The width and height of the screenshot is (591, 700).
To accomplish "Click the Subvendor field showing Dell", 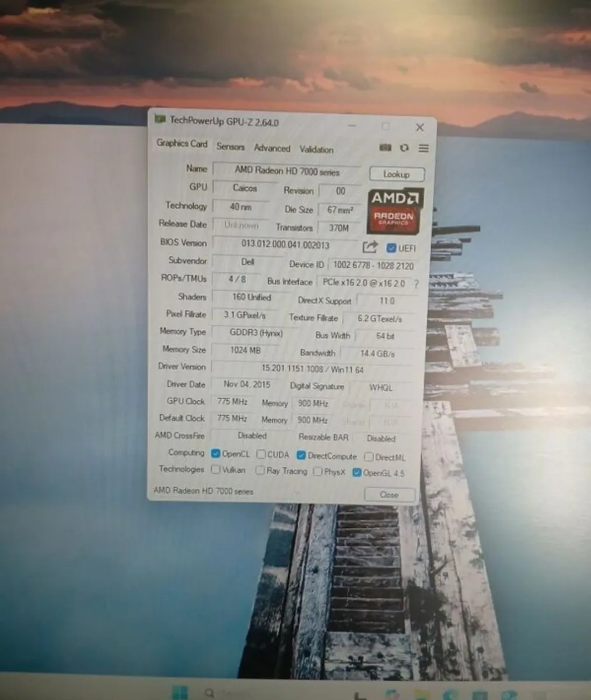I will pyautogui.click(x=247, y=262).
